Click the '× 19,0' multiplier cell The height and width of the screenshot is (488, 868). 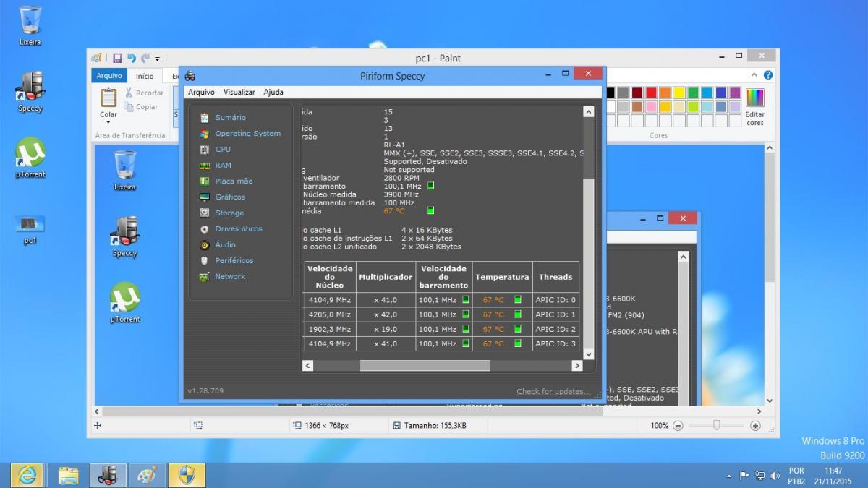[x=386, y=329]
